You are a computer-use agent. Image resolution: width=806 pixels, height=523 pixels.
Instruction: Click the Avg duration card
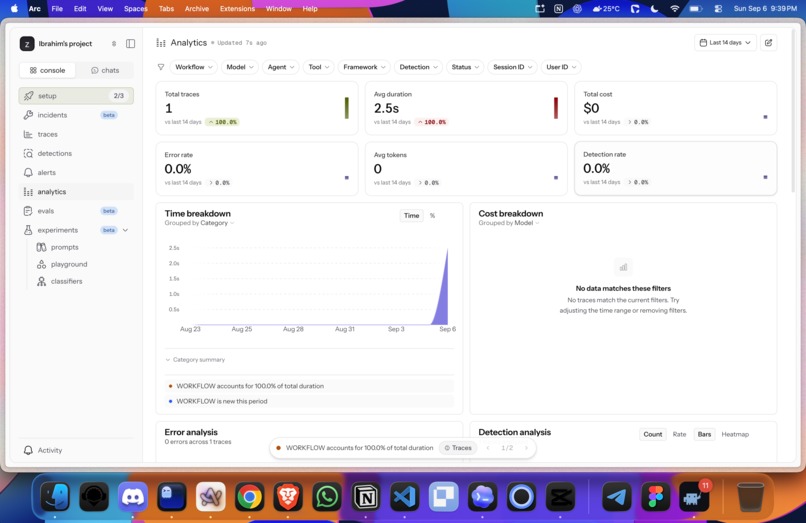point(466,108)
